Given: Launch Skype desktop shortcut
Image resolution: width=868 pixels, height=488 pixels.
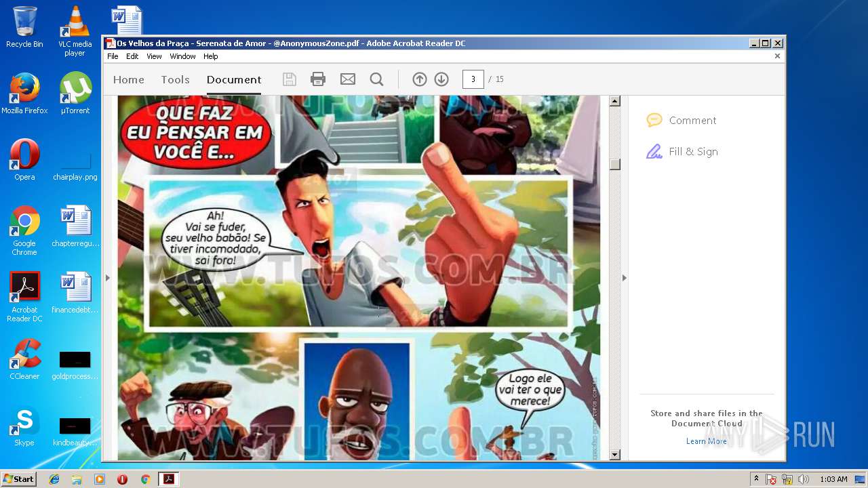Looking at the screenshot, I should click(24, 426).
